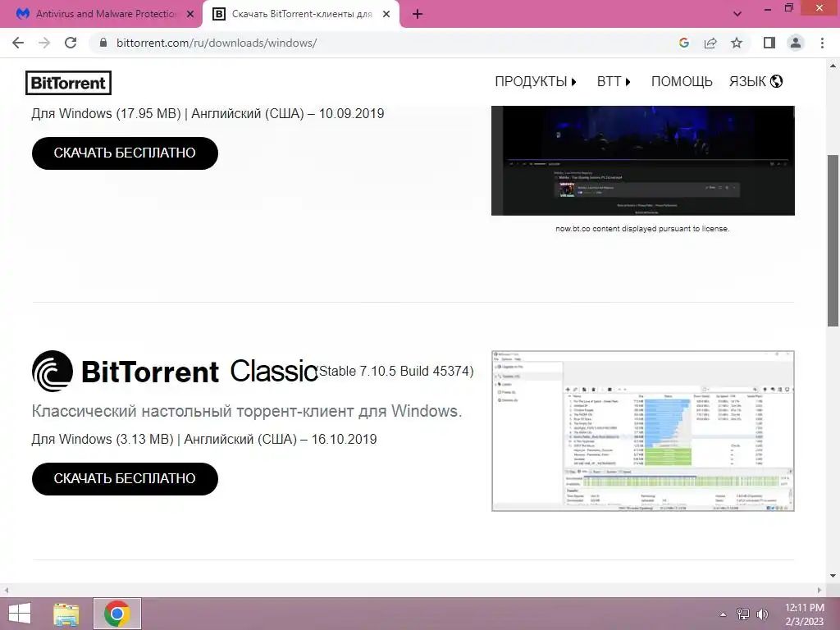Screen dimensions: 840x630
Task: Click the BitTorrent logo in header
Action: 69,83
